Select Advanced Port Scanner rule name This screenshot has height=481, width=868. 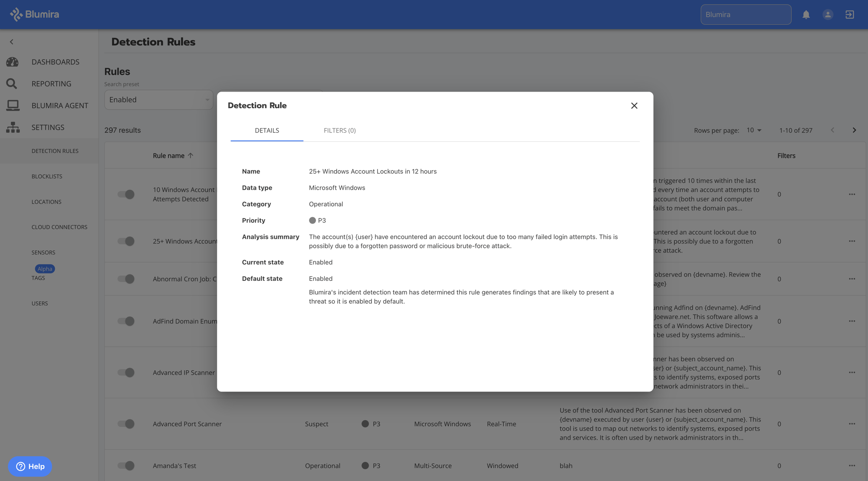click(x=187, y=424)
